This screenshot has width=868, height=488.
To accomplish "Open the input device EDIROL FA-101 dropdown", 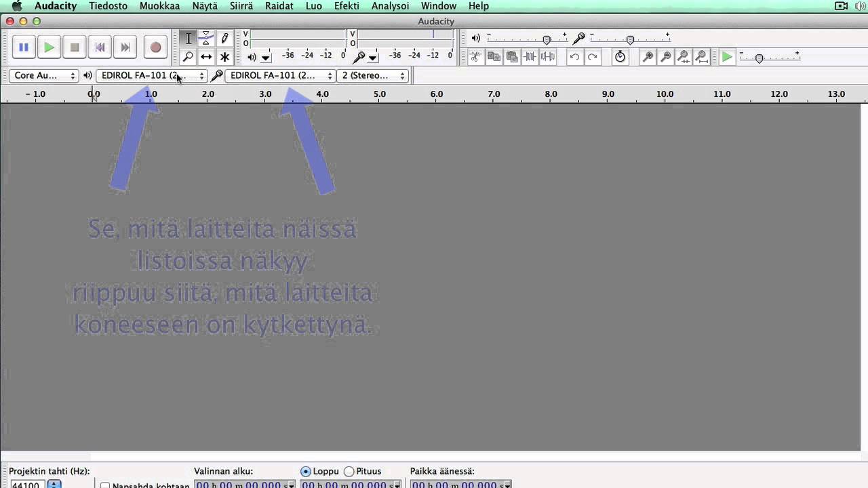I will click(281, 75).
